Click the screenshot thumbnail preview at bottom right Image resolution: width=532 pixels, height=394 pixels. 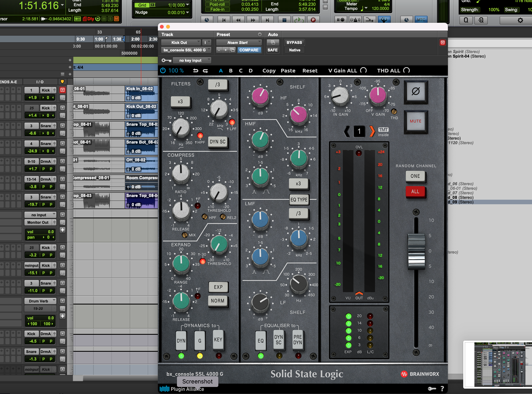tap(498, 364)
